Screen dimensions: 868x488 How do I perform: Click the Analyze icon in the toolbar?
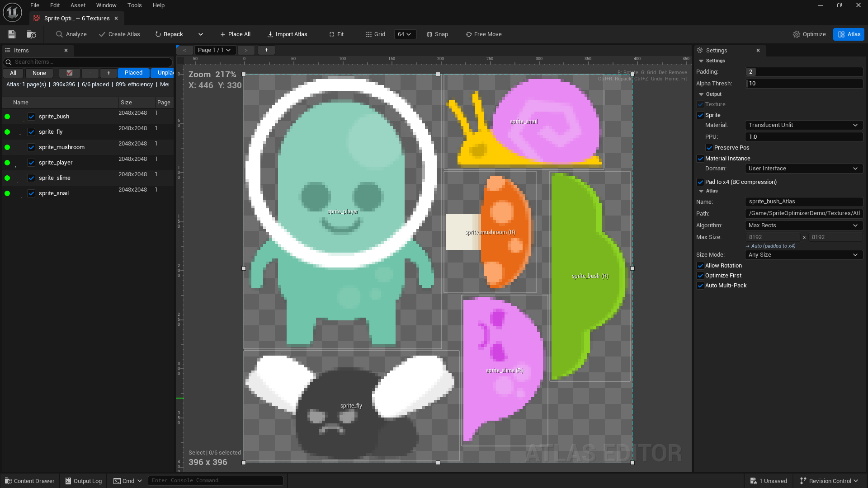tap(59, 34)
